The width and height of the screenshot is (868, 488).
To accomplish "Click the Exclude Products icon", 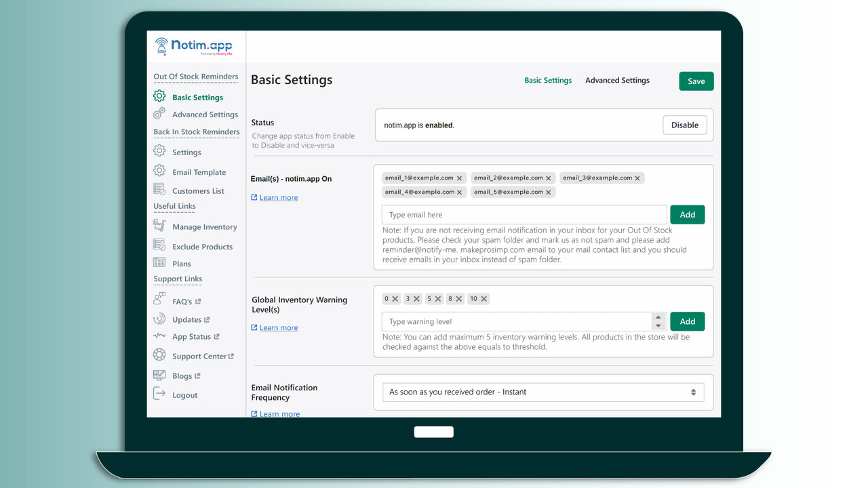I will point(159,246).
